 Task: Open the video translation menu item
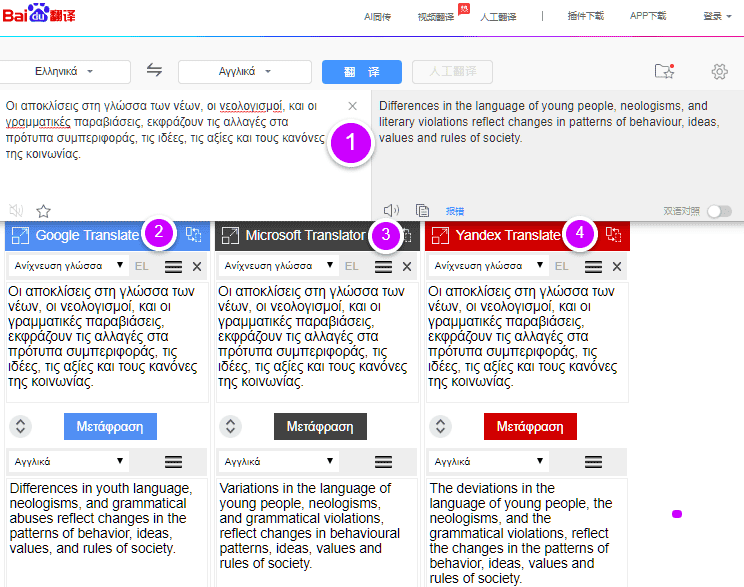coord(436,17)
